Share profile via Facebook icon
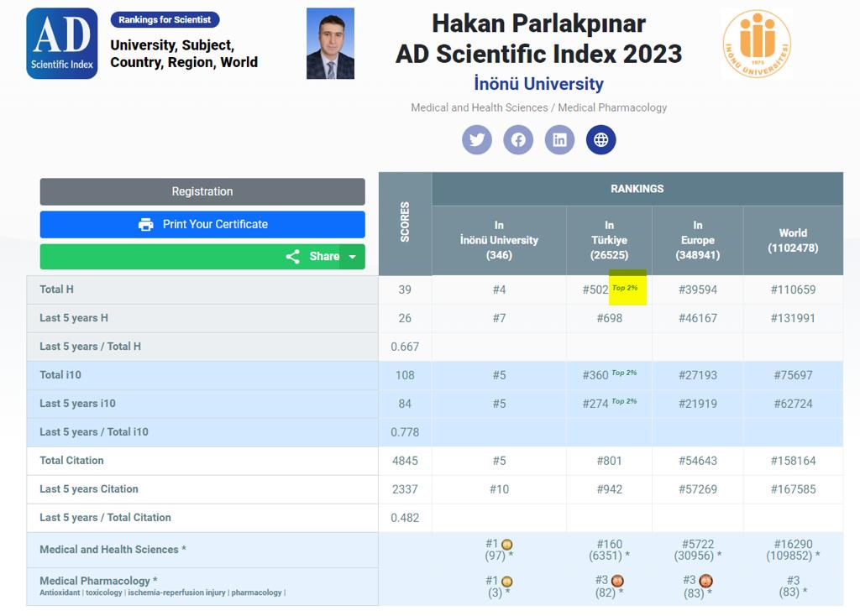 518,140
